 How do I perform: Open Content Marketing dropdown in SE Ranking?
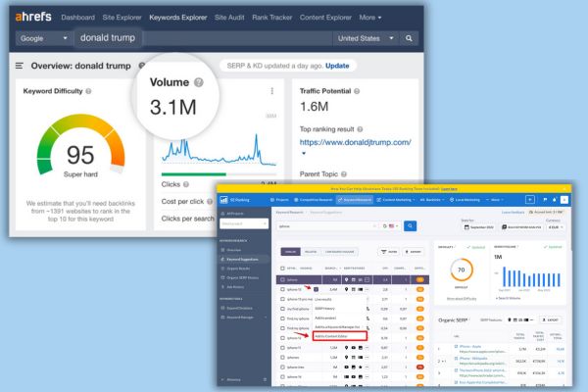[x=396, y=200]
